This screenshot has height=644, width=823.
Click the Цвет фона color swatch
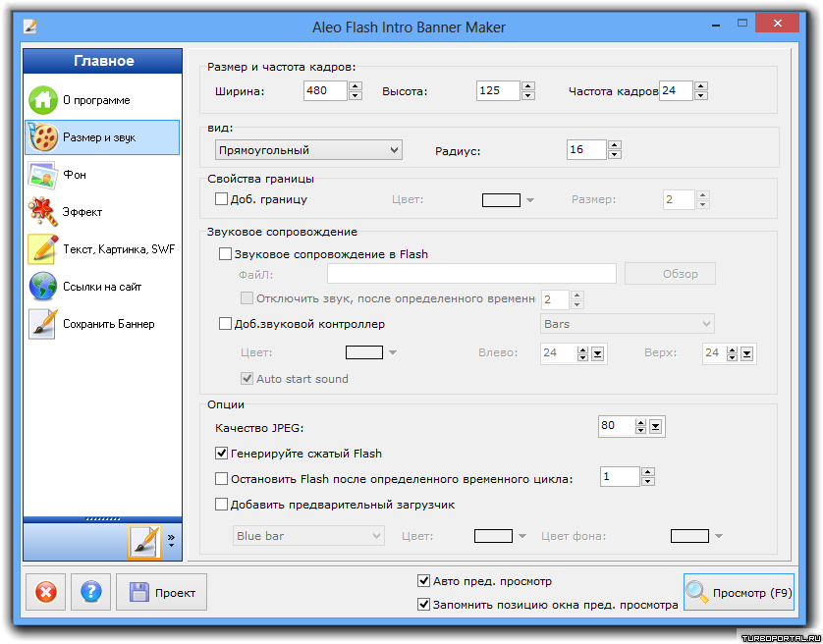pyautogui.click(x=689, y=536)
